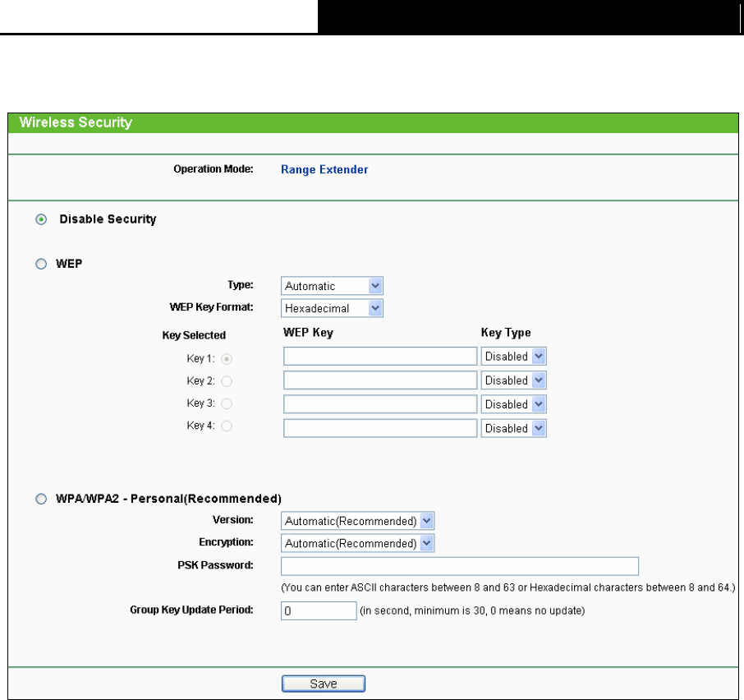Open Key 2 Key Type dropdown

point(513,380)
